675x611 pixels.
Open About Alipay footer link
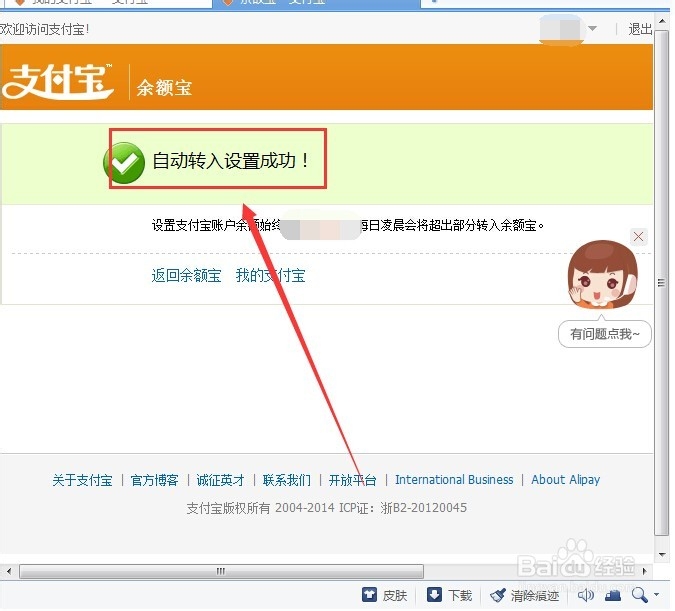[x=565, y=480]
